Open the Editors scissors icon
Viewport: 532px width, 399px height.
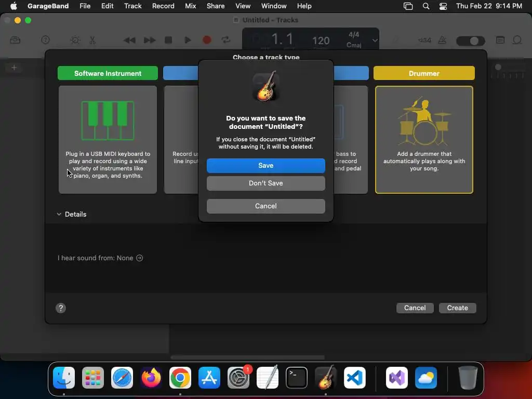pos(92,40)
